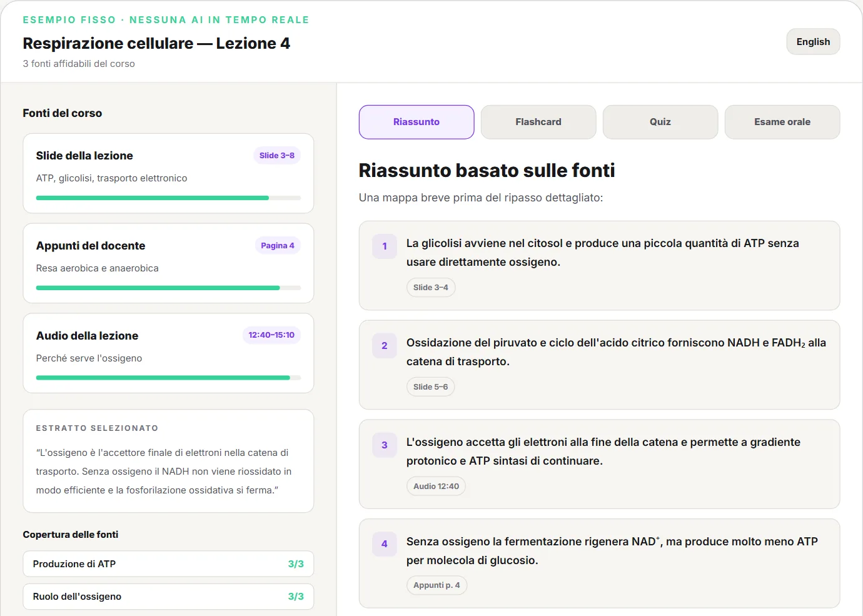Click the 12:40–15:10 audio timestamp badge
Viewport: 863px width, 616px height.
point(271,335)
